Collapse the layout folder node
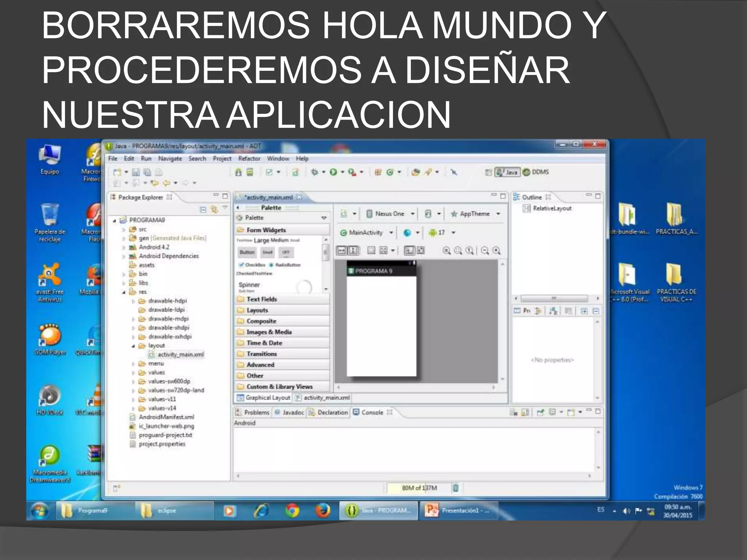Viewport: 747px width, 560px height. [x=133, y=346]
